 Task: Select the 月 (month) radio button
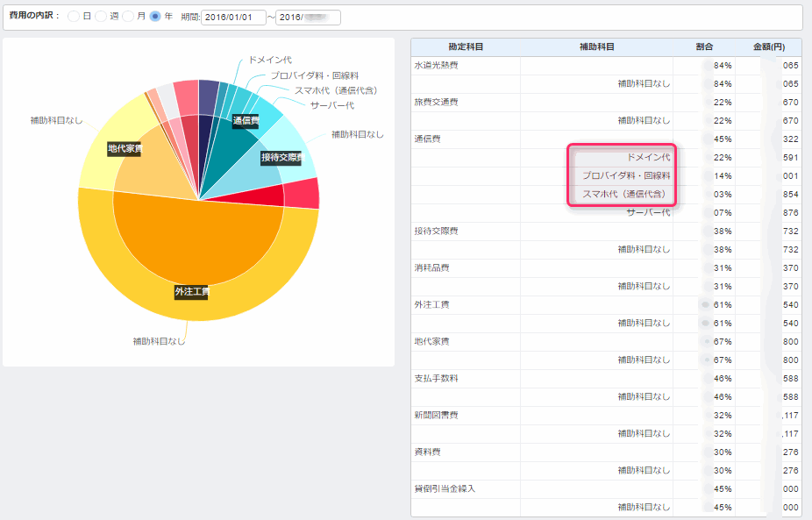(128, 17)
